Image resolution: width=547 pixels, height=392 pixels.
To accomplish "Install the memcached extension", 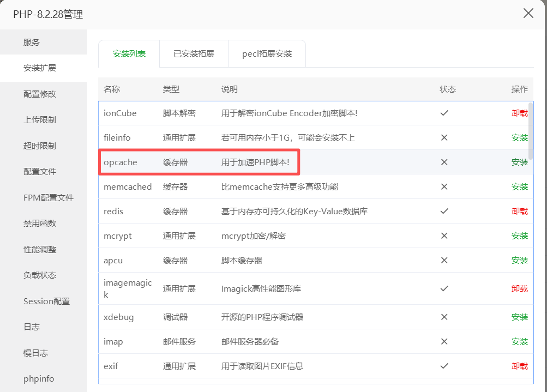I will click(x=519, y=186).
